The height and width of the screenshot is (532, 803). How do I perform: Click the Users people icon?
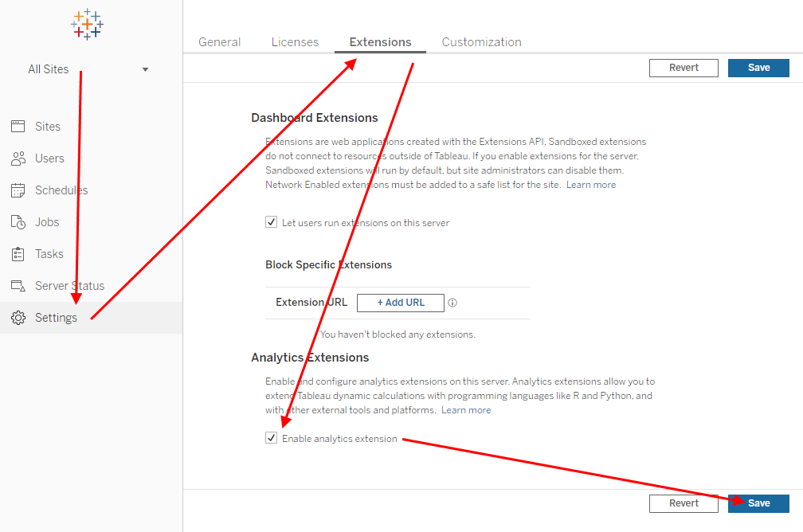(x=18, y=158)
